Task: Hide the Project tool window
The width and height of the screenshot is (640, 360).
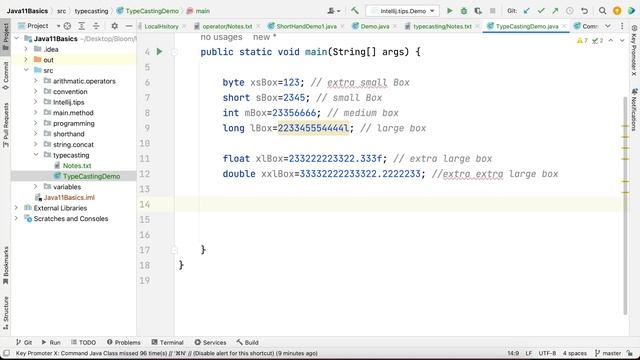Action: pos(129,26)
